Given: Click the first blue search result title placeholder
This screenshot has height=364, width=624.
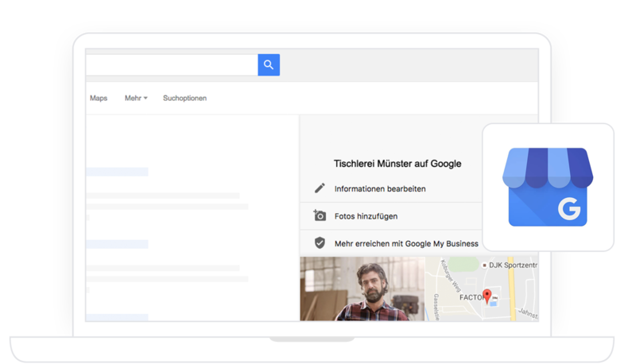Looking at the screenshot, I should [117, 172].
